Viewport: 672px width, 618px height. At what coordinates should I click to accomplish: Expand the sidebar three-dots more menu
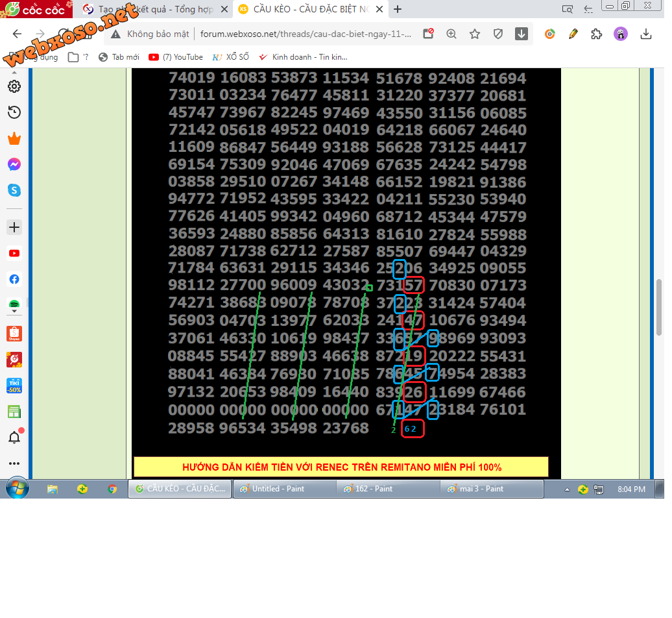point(14,463)
